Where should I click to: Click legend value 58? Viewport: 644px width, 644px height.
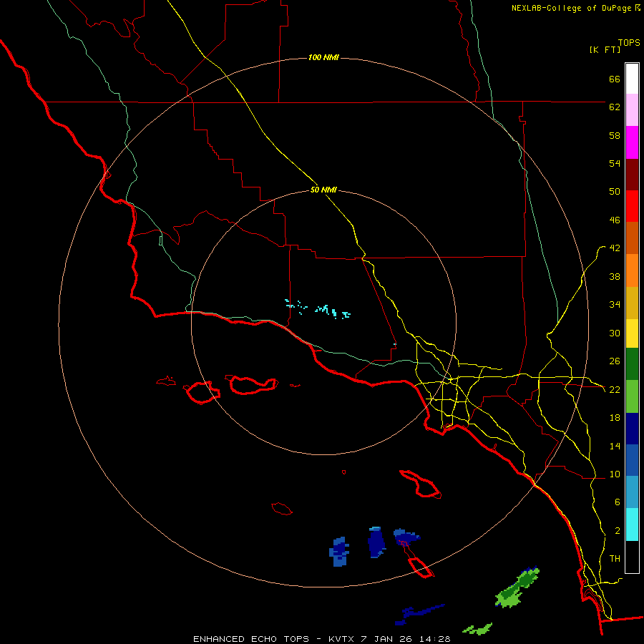click(x=615, y=135)
